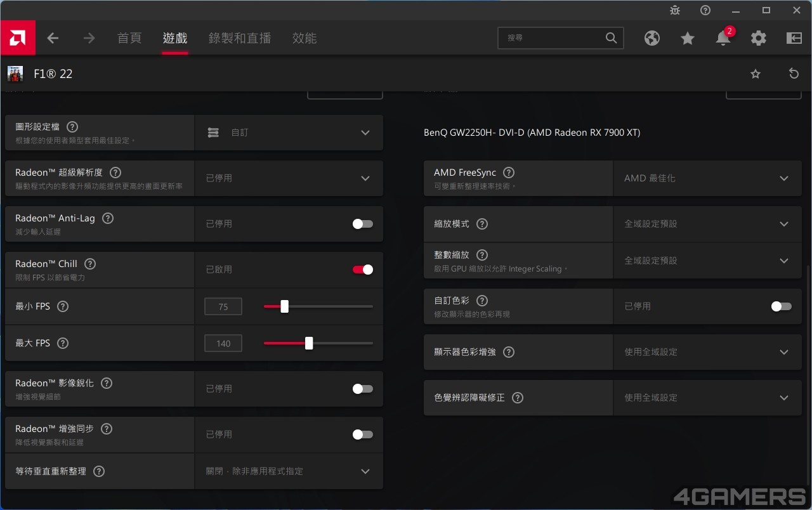The height and width of the screenshot is (510, 812).
Task: Show help for 圖形設定檔
Action: coord(72,127)
